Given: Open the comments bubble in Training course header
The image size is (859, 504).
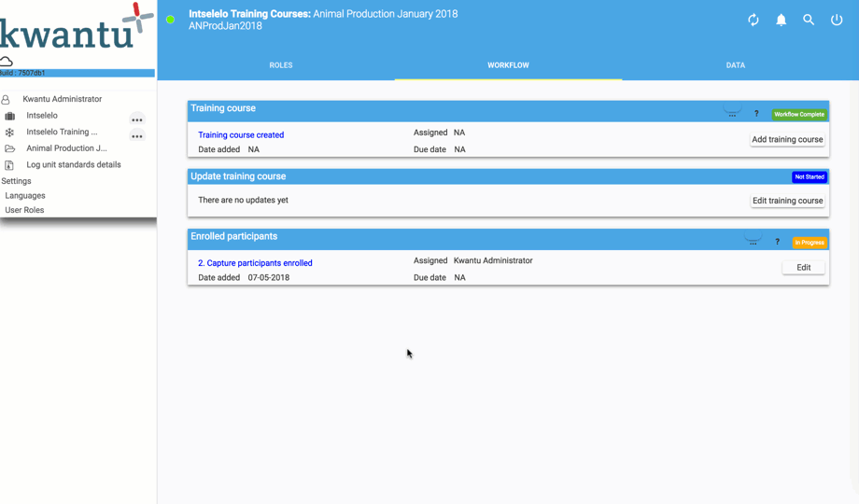Looking at the screenshot, I should tap(732, 111).
